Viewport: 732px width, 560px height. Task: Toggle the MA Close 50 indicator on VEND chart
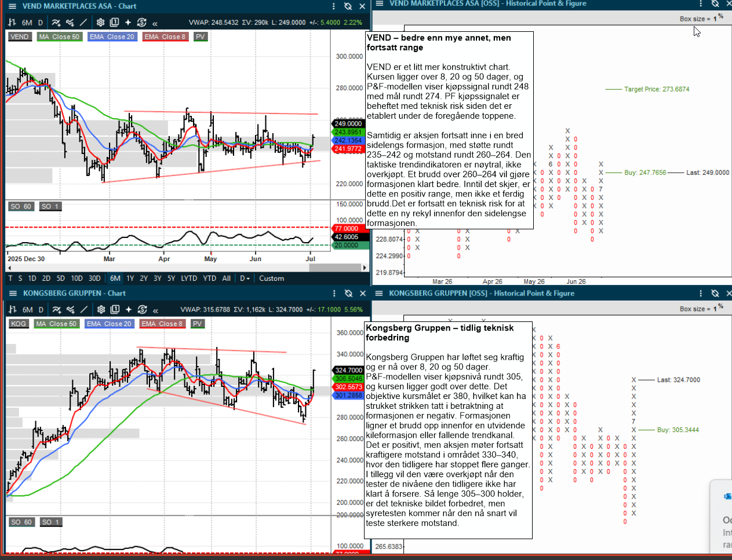coord(59,36)
